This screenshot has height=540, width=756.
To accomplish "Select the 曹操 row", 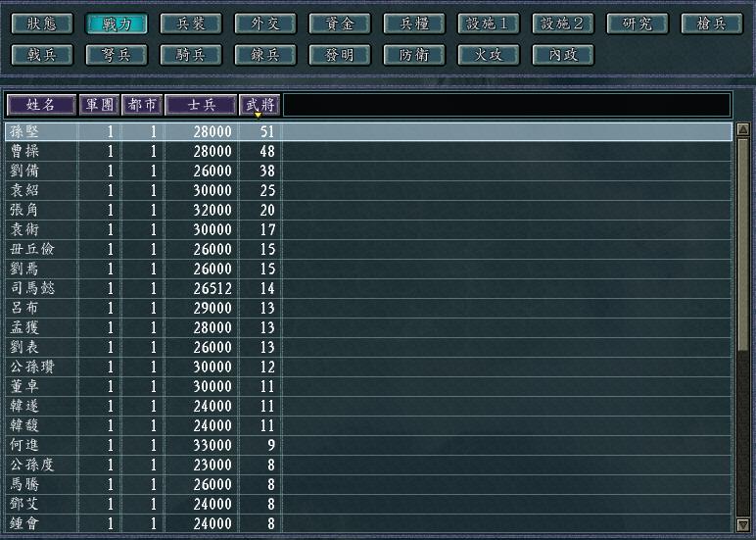I will pyautogui.click(x=369, y=152).
